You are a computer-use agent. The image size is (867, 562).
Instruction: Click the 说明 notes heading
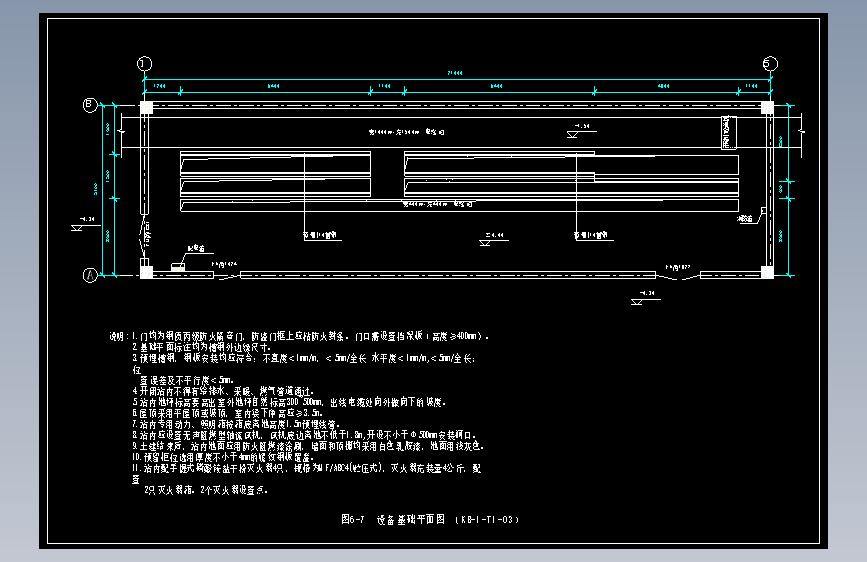click(118, 336)
